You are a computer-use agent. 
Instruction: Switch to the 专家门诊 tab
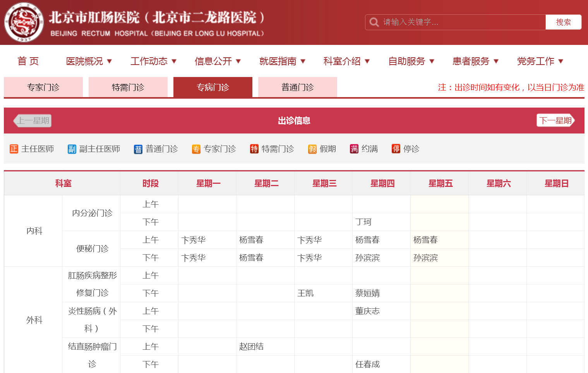pos(43,87)
